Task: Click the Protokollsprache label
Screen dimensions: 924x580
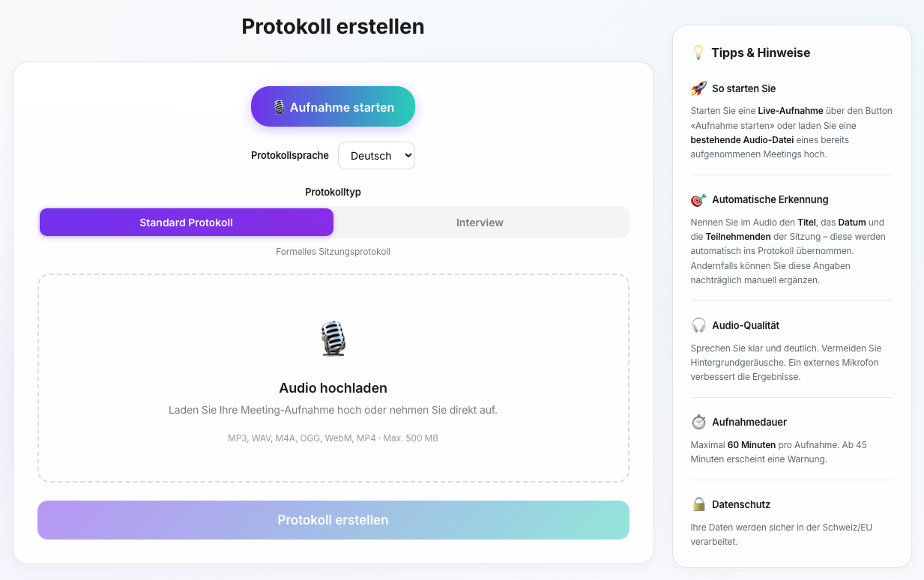Action: 290,156
